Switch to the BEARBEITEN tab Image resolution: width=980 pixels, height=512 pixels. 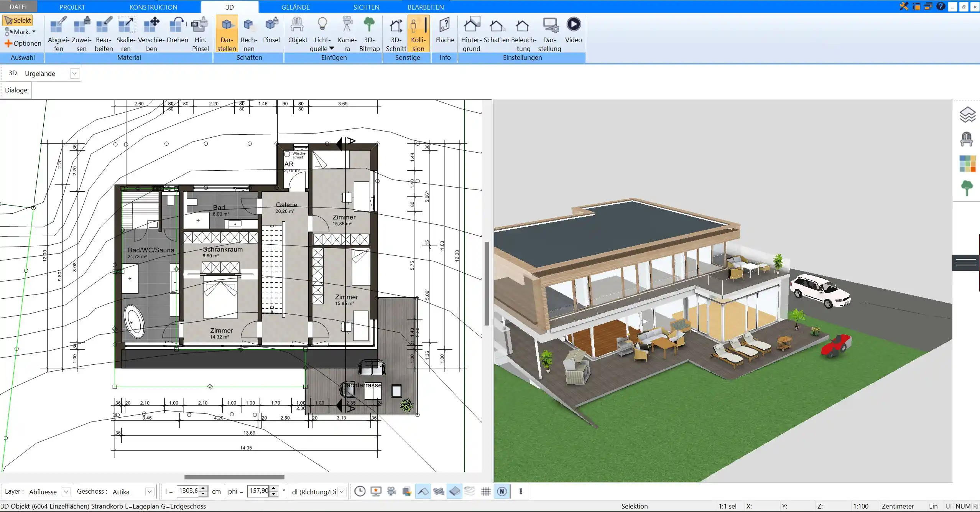(x=426, y=7)
